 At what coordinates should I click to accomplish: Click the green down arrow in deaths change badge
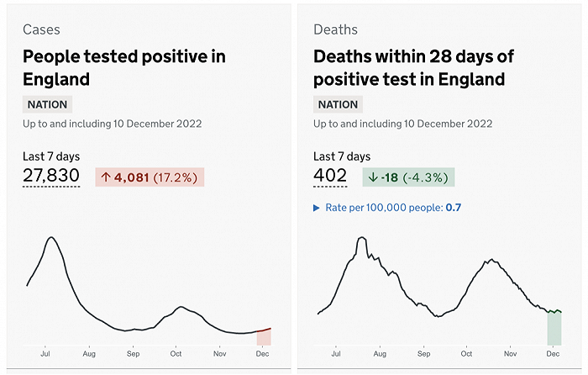click(373, 177)
